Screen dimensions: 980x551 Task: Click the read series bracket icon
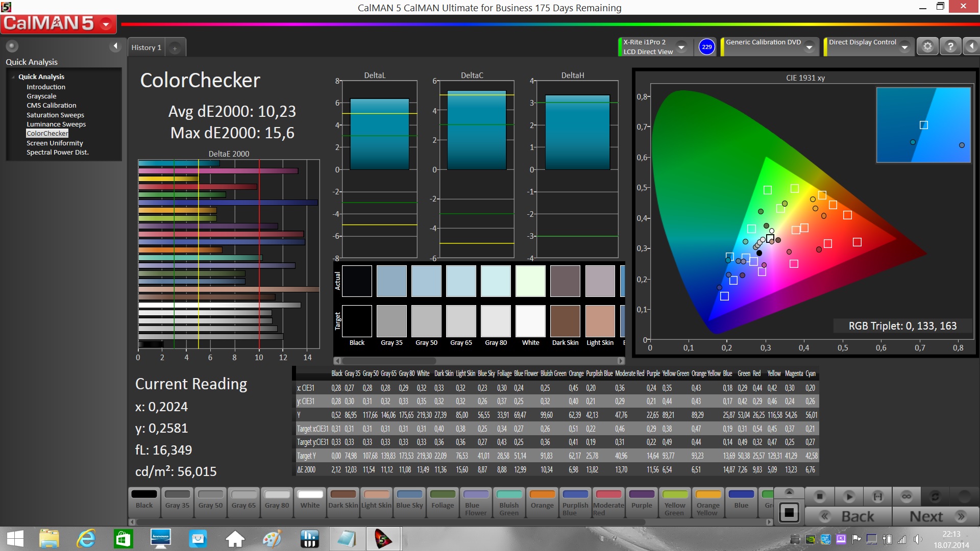pos(877,496)
